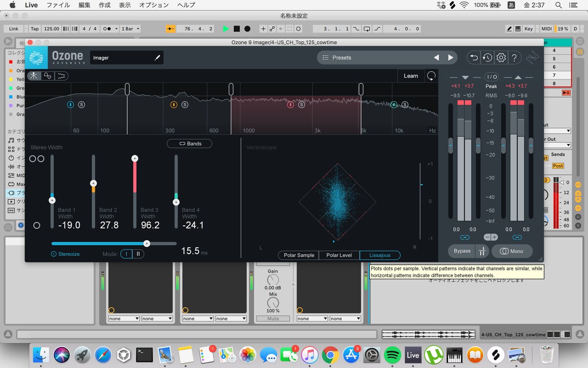Open the Ozone undo history clock icon
The height and width of the screenshot is (368, 588).
click(x=487, y=58)
